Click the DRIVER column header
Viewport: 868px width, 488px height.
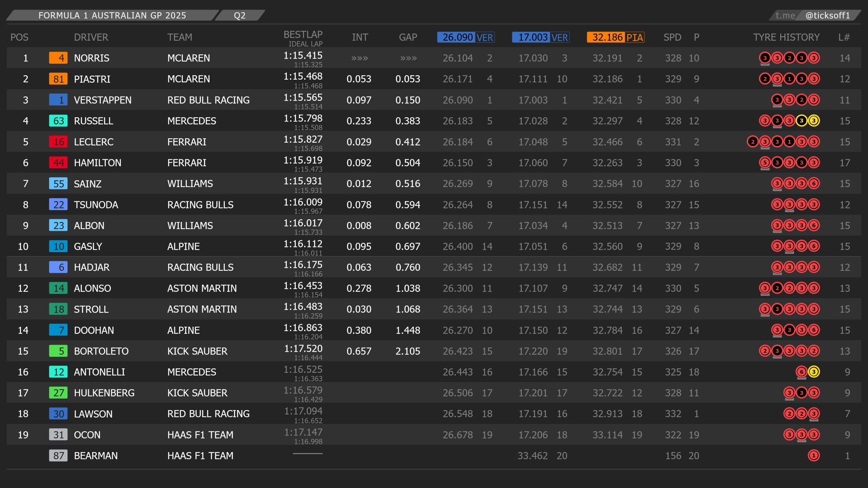click(x=91, y=37)
